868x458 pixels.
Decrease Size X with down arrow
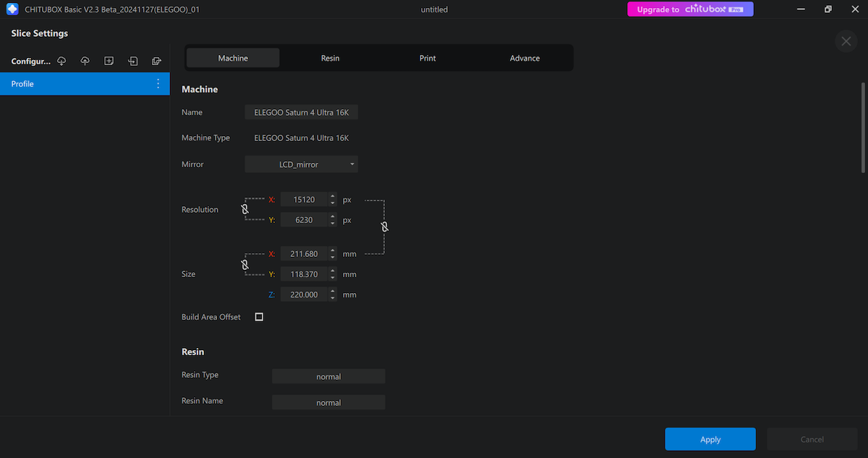click(x=333, y=258)
